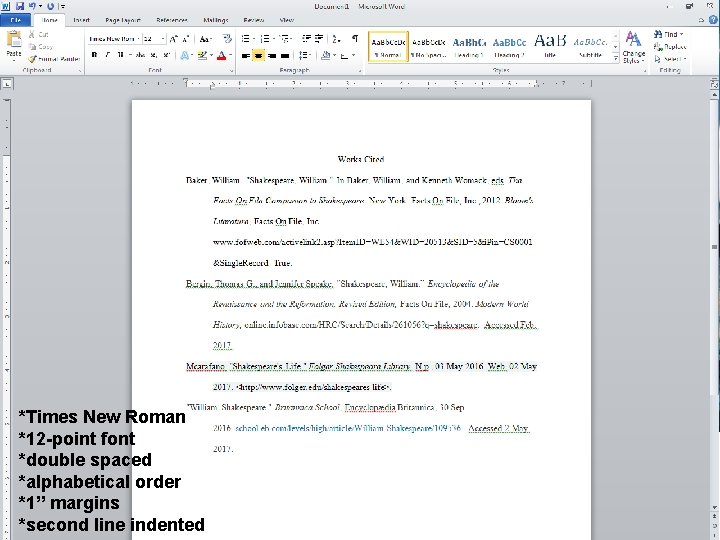Click the Paste clipboard icon
This screenshot has width=720, height=540.
point(14,39)
